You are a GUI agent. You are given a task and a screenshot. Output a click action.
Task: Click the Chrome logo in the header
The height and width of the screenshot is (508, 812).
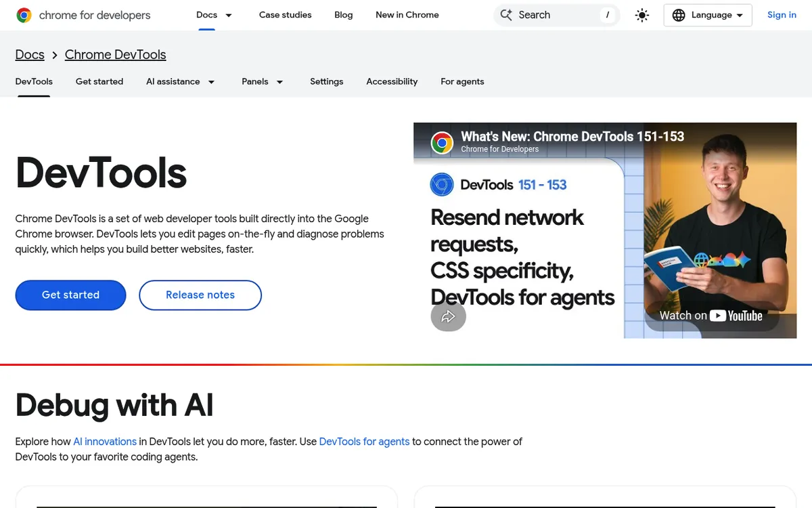click(24, 15)
